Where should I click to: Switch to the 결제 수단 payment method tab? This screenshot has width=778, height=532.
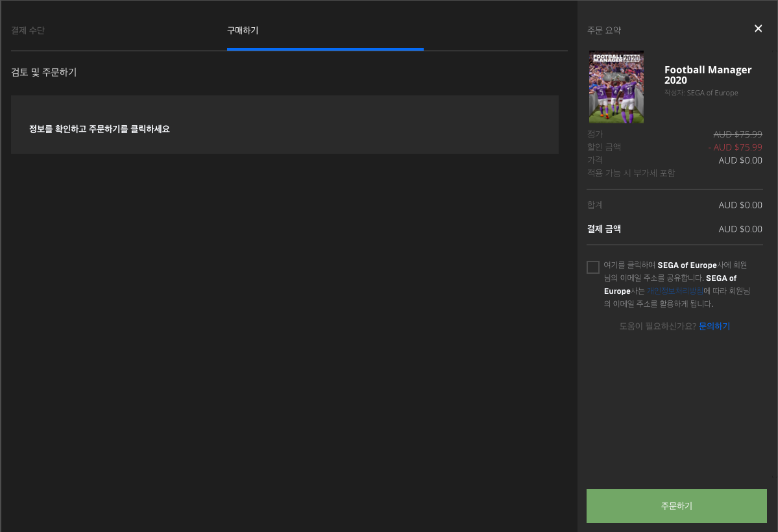click(28, 30)
